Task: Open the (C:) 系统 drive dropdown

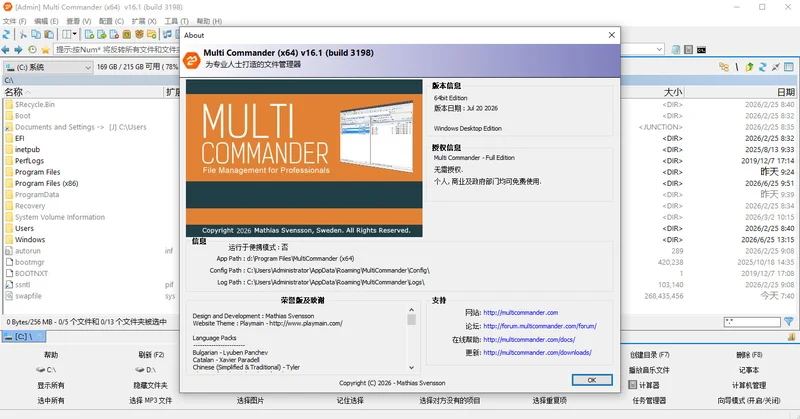Action: (x=48, y=67)
